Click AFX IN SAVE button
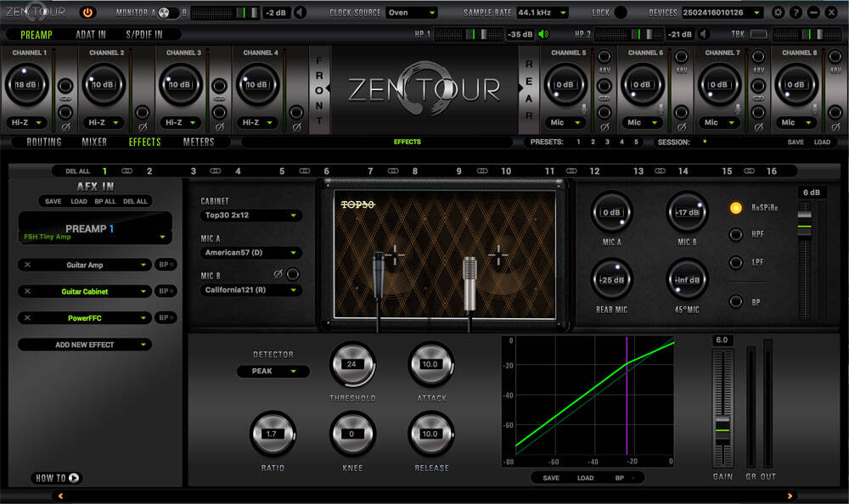 click(x=53, y=201)
